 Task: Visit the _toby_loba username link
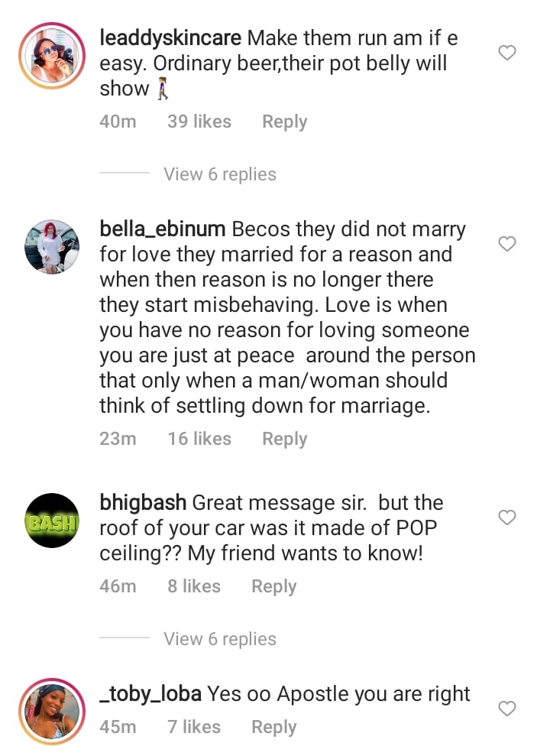(150, 694)
